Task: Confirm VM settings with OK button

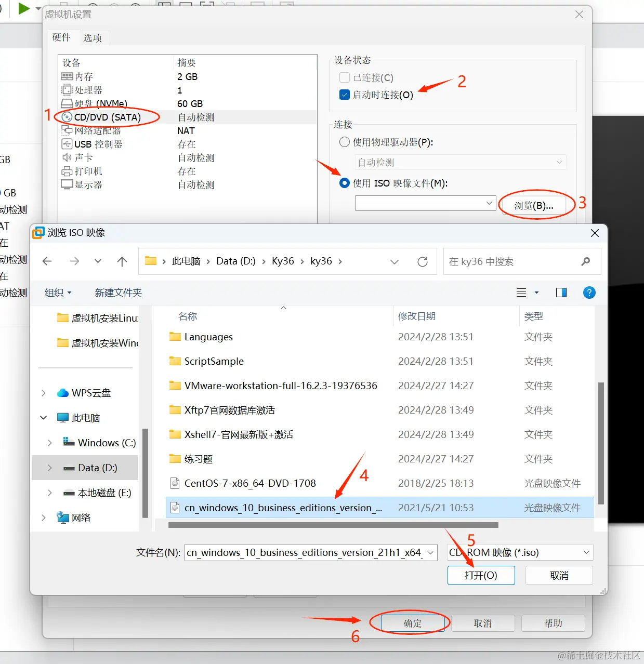Action: (x=413, y=623)
